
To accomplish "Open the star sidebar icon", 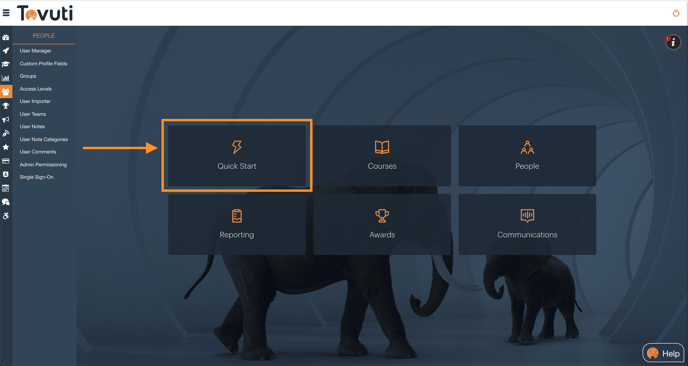I will click(6, 147).
